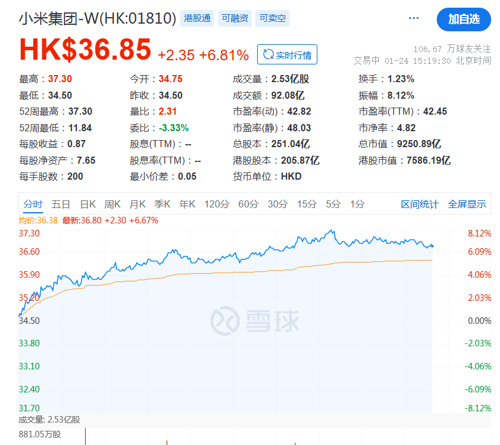Add stock to watchlist with 加自选
Image resolution: width=500 pixels, height=445 pixels.
point(464,19)
